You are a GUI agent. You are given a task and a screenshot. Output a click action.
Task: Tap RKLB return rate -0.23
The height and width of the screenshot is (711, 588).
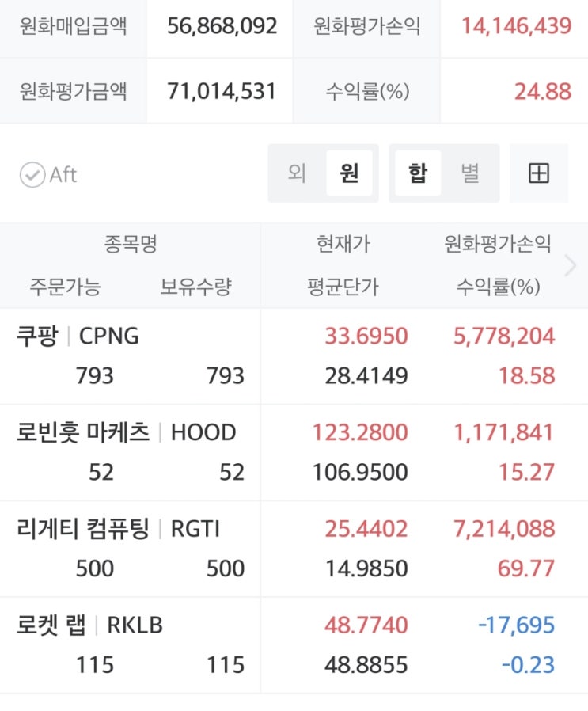click(528, 665)
